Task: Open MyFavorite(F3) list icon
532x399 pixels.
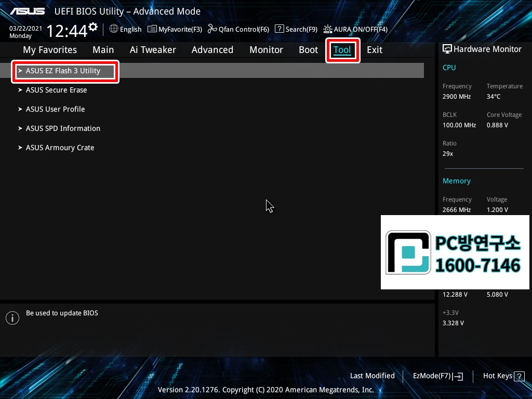Action: coord(152,29)
